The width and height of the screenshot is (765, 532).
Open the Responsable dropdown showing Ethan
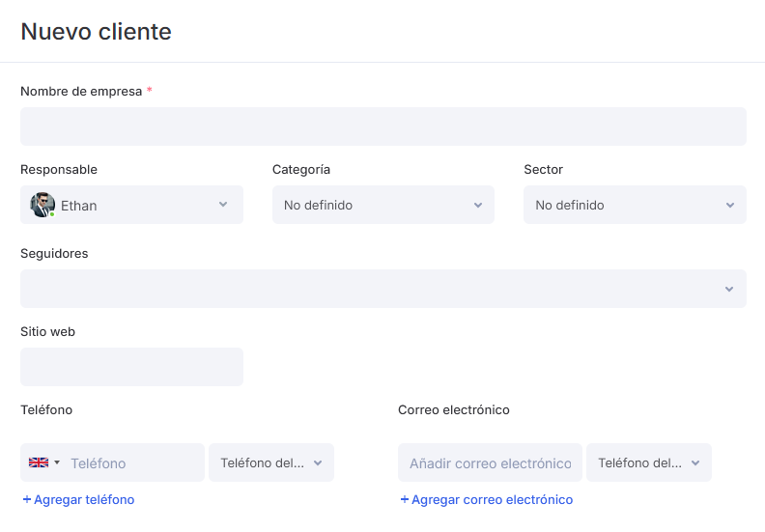(131, 205)
